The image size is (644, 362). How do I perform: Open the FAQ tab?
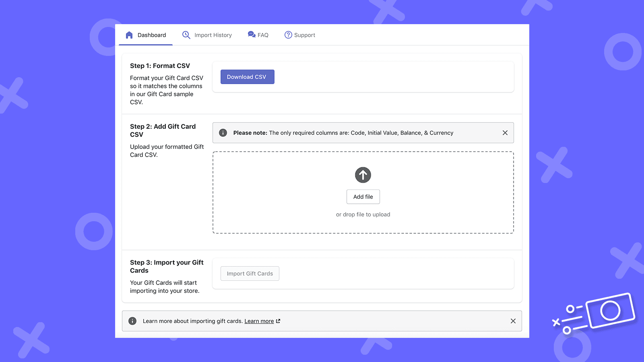tap(263, 35)
